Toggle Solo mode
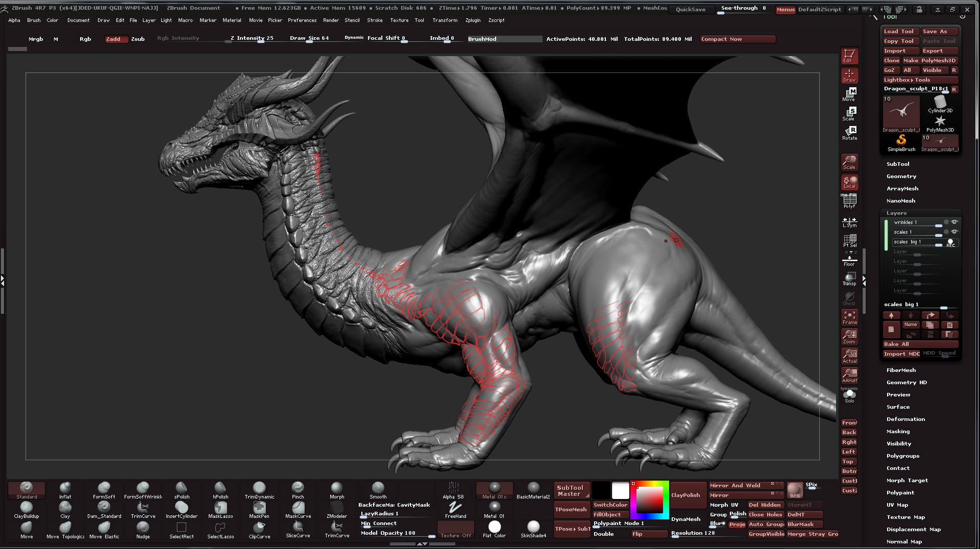Image resolution: width=980 pixels, height=549 pixels. 850,395
